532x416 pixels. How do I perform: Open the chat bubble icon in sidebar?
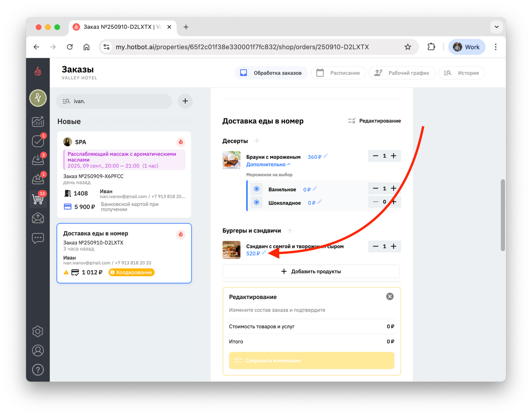(x=38, y=238)
